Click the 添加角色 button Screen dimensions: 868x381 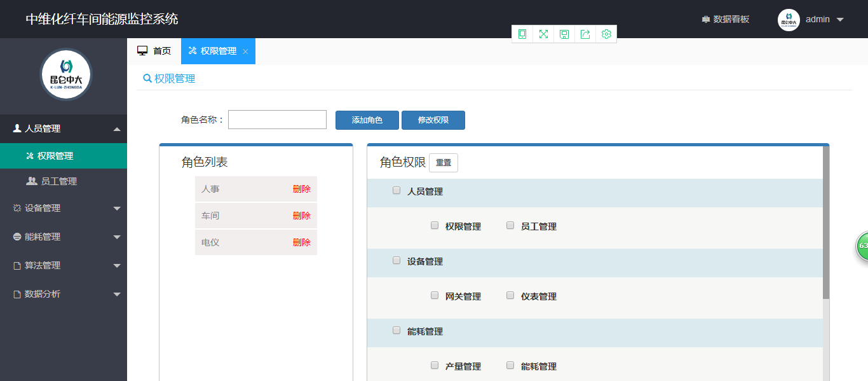tap(367, 120)
